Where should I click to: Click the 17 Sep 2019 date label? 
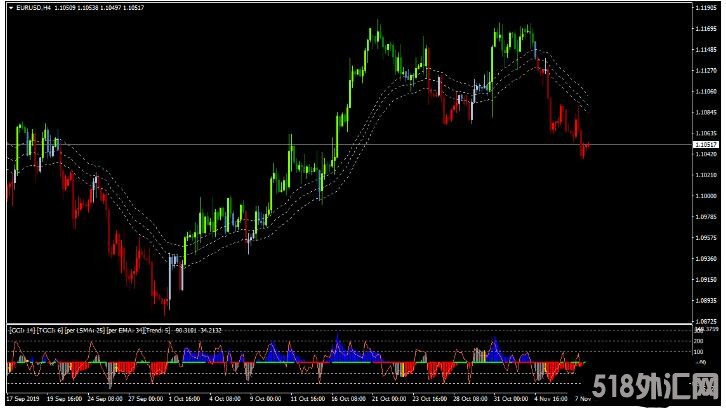pos(24,398)
